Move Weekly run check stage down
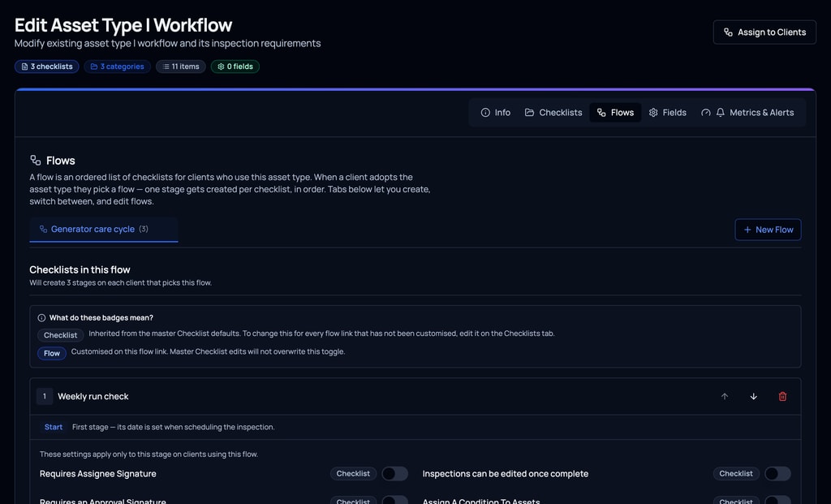Viewport: 831px width, 504px height. click(x=754, y=396)
